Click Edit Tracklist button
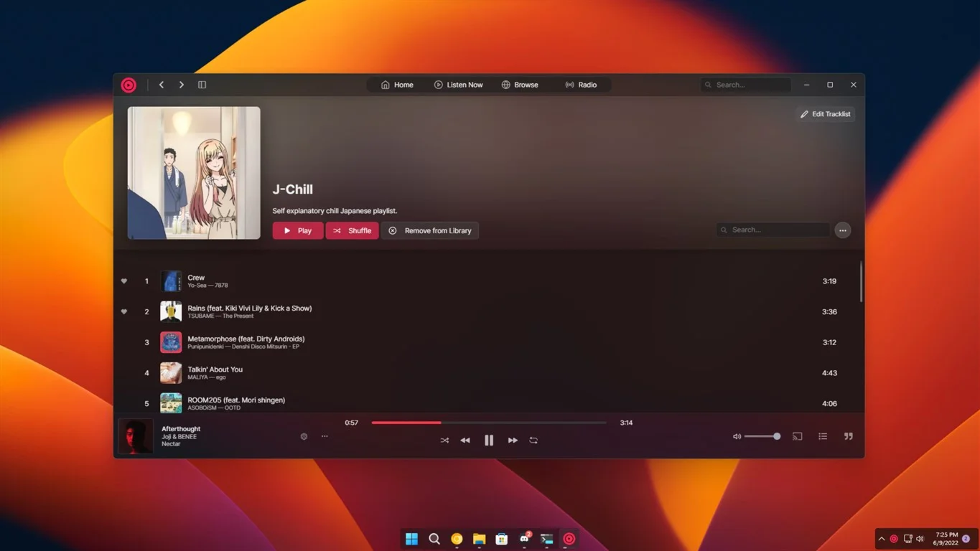 tap(826, 114)
